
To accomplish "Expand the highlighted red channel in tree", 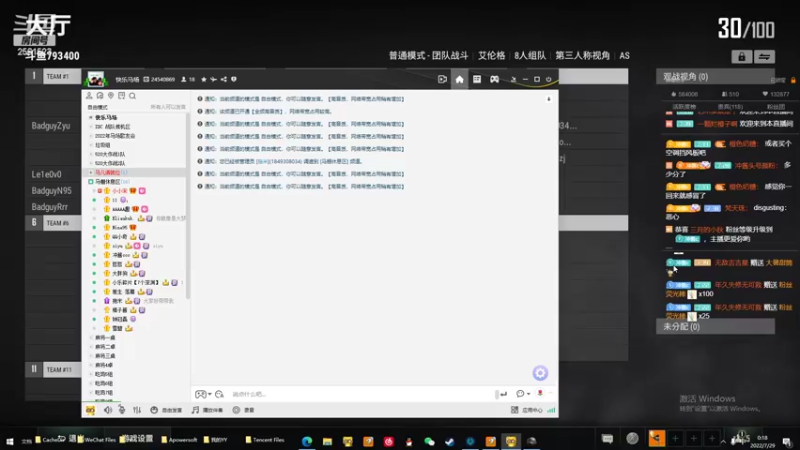I will (x=91, y=172).
